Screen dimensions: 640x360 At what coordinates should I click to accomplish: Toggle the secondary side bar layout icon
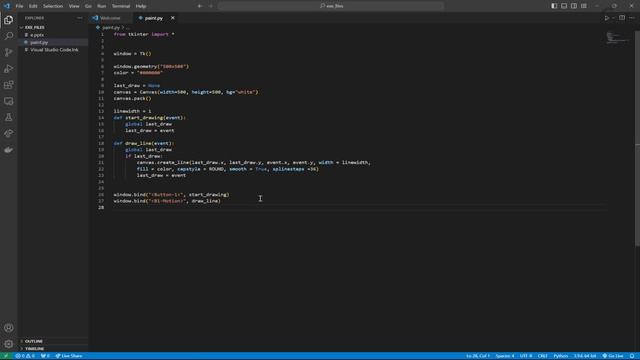click(x=574, y=6)
